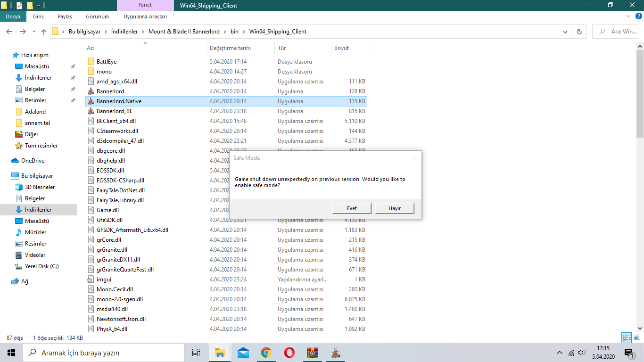This screenshot has height=362, width=644.
Task: Open Yerel Disk (C:) in sidebar
Action: click(x=41, y=266)
